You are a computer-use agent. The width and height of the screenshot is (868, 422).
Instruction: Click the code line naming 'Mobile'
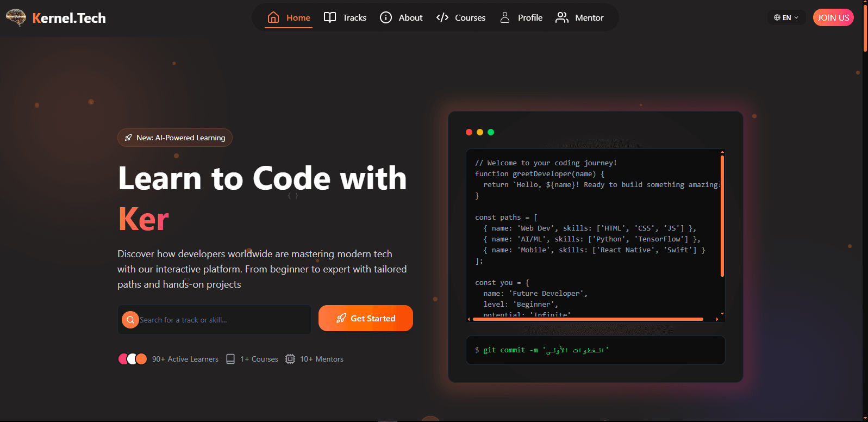594,250
